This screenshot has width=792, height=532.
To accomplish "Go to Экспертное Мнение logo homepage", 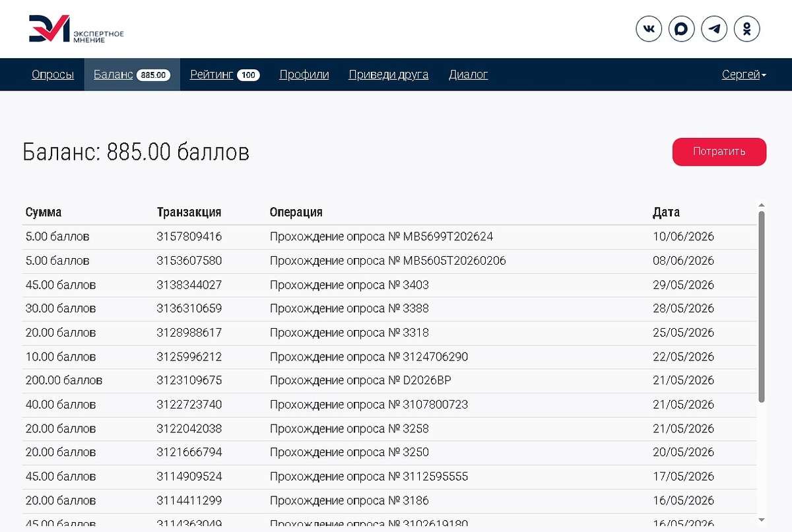I will coord(76,29).
